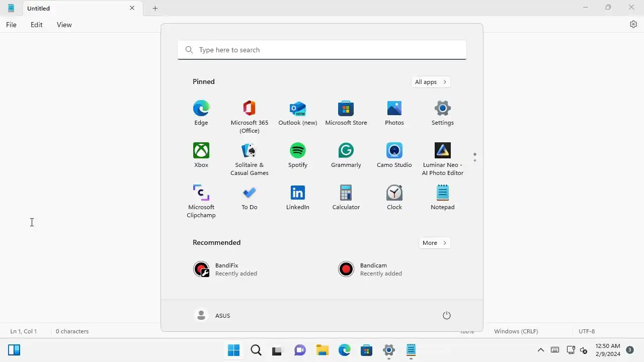The image size is (644, 362).
Task: Launch the Xbox app
Action: 201,156
